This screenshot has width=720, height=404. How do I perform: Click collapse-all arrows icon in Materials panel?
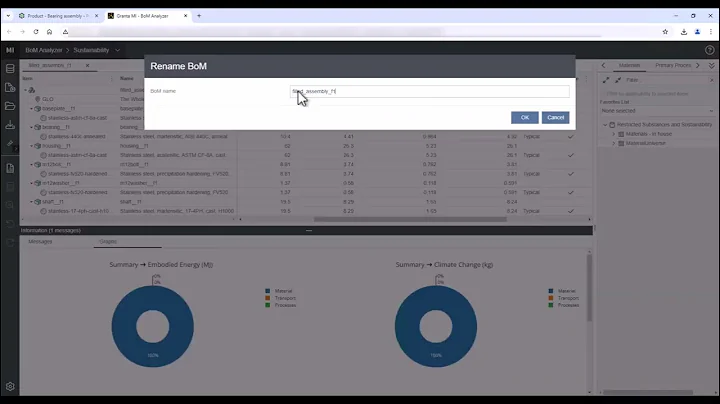[x=618, y=80]
